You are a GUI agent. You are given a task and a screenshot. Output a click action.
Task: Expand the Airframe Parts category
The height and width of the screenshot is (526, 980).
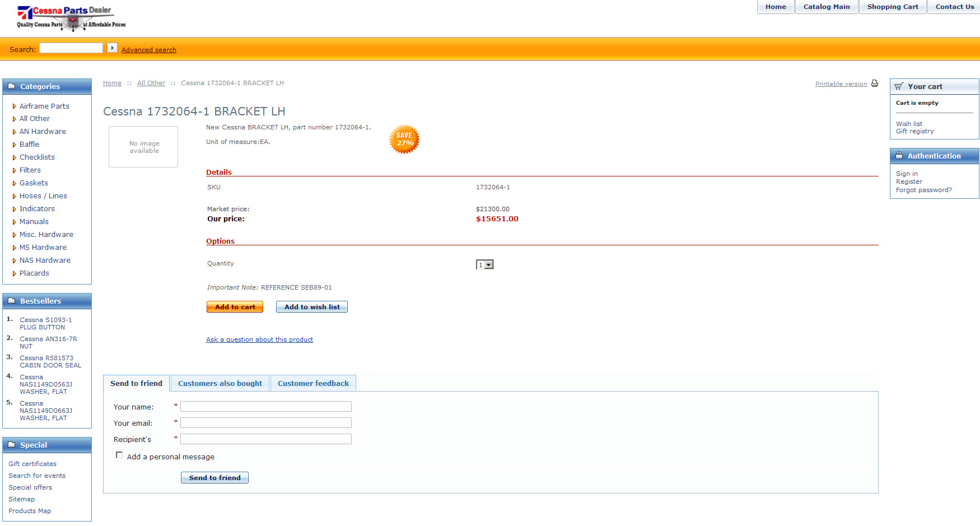44,106
